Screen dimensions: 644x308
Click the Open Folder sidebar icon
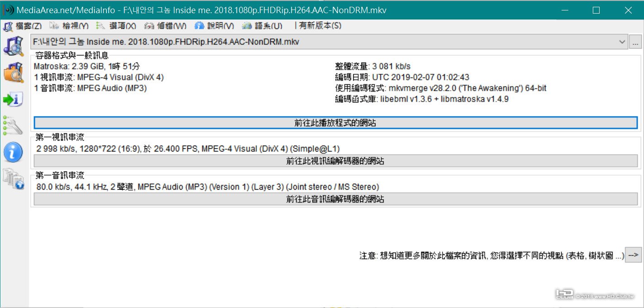click(13, 73)
